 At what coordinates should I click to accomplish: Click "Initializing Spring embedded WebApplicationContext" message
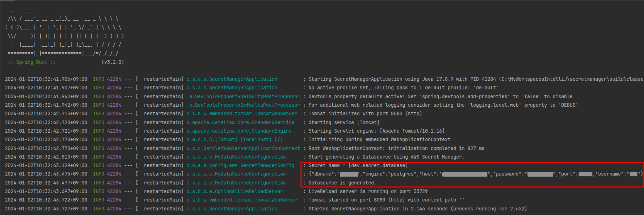point(379,139)
